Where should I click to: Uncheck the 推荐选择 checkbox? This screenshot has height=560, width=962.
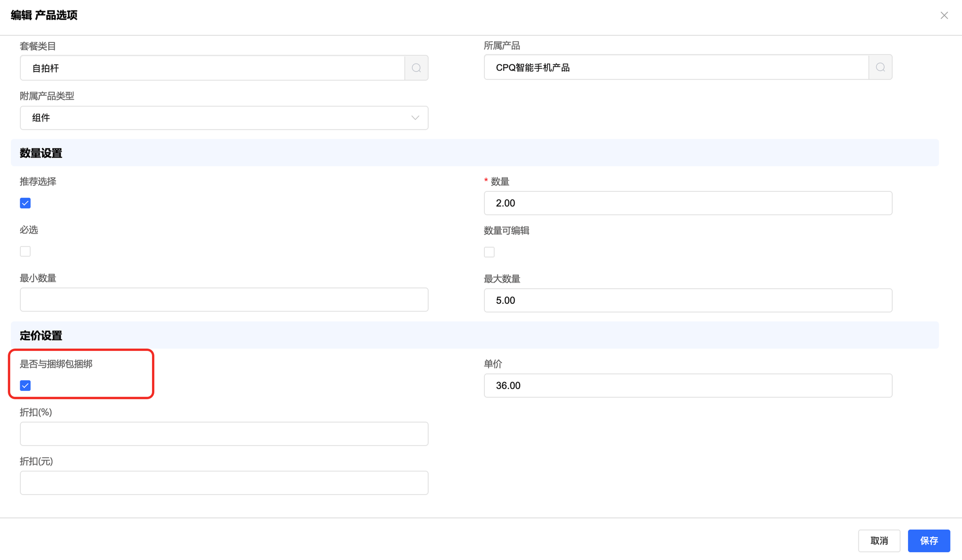25,203
